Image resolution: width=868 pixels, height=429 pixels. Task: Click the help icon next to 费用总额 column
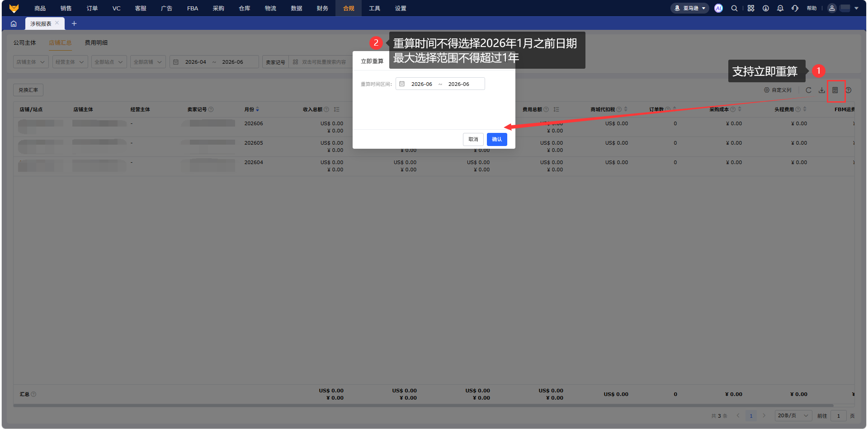[546, 109]
